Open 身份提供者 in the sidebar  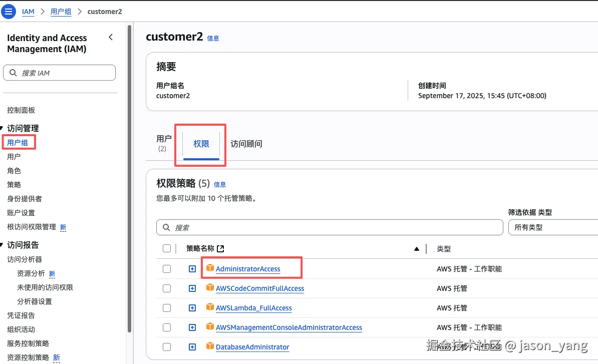pos(25,199)
